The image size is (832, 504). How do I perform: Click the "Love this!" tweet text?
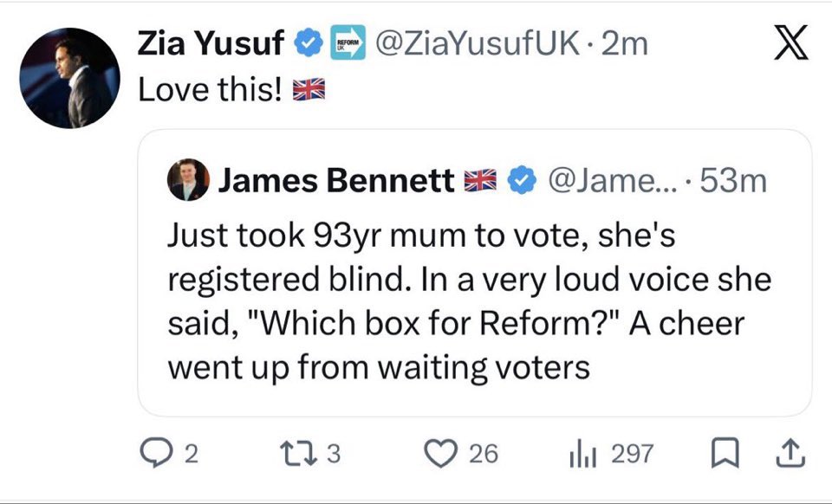coord(213,89)
